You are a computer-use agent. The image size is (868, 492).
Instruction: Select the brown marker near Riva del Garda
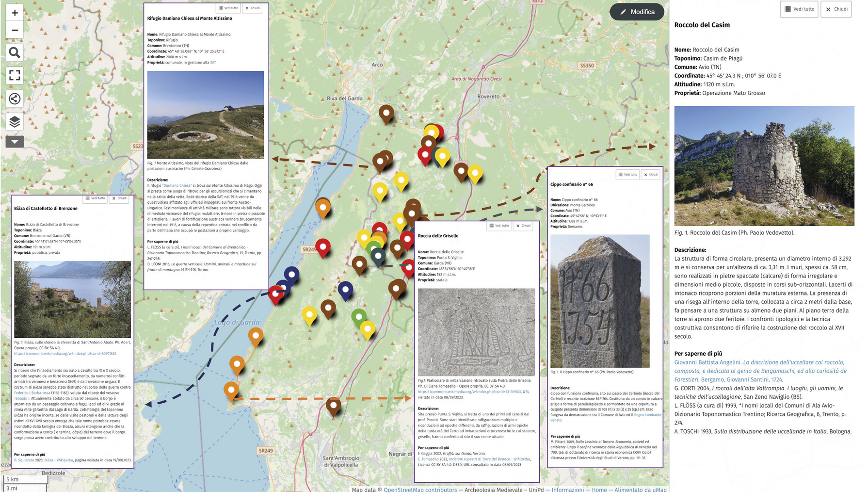(386, 114)
